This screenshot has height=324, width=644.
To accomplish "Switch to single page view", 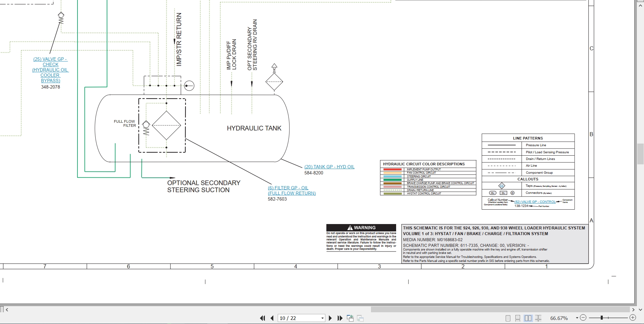I will pos(508,318).
